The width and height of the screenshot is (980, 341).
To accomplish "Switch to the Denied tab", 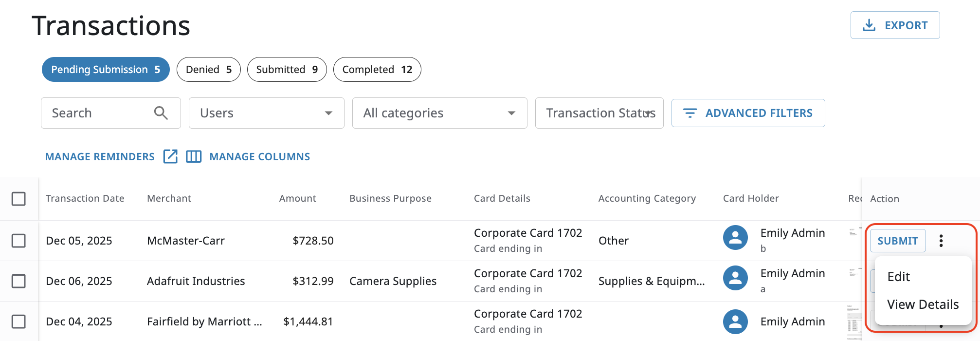I will pyautogui.click(x=208, y=70).
